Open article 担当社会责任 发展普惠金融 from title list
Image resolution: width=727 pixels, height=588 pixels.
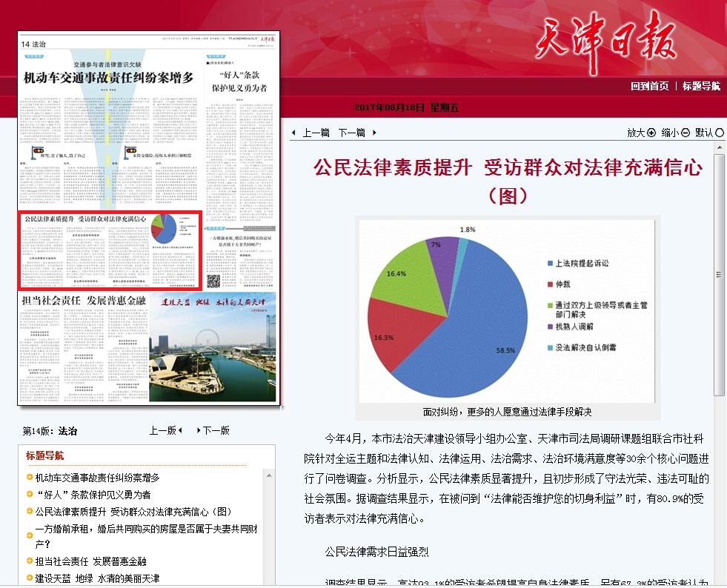91,561
